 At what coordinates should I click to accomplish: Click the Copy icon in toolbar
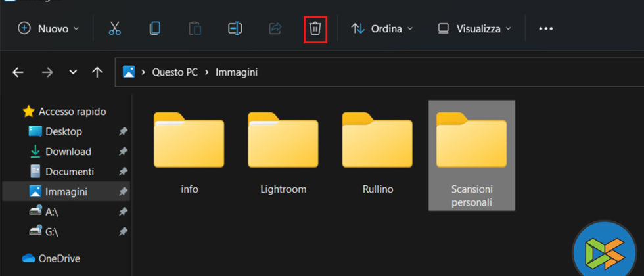click(155, 29)
